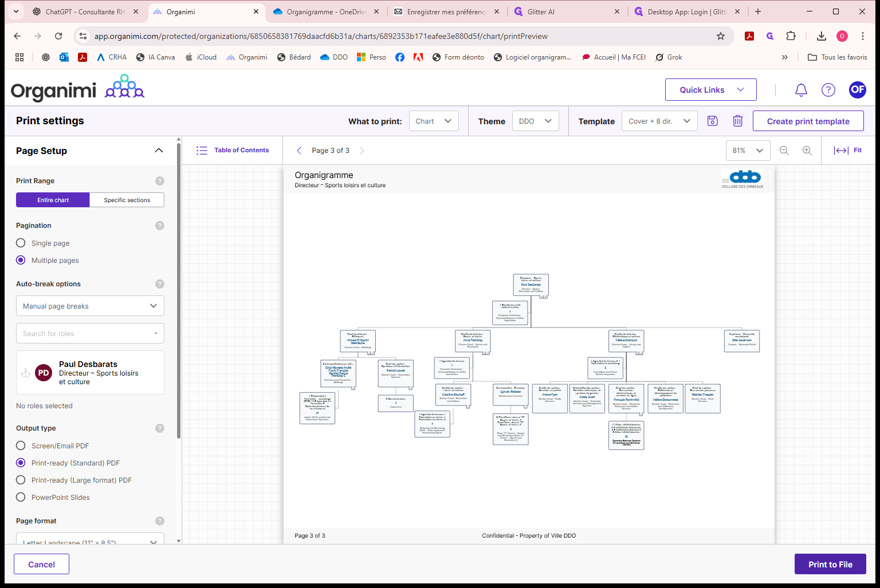The image size is (880, 588).
Task: Switch to the Glitter AI tab
Action: tap(567, 11)
